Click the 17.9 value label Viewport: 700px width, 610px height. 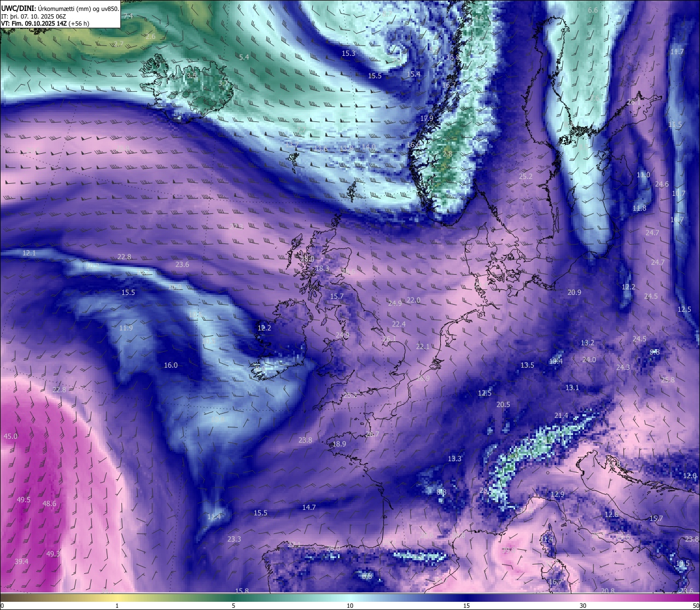pyautogui.click(x=427, y=118)
